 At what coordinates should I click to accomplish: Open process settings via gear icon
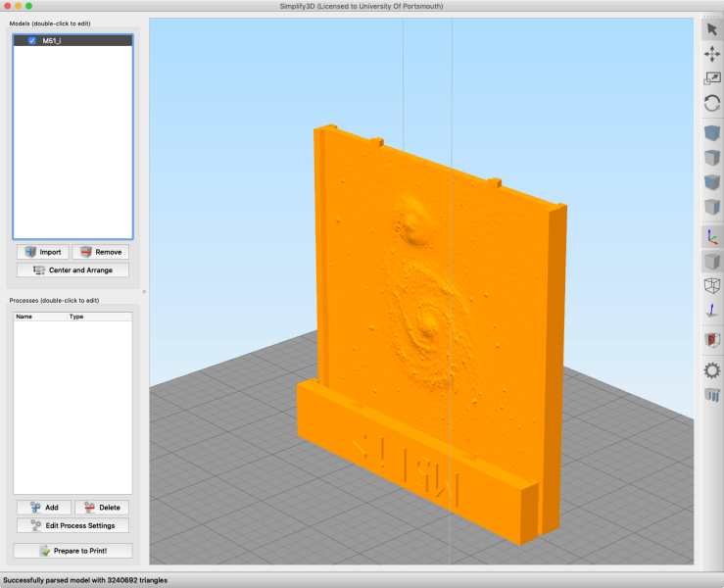(711, 370)
